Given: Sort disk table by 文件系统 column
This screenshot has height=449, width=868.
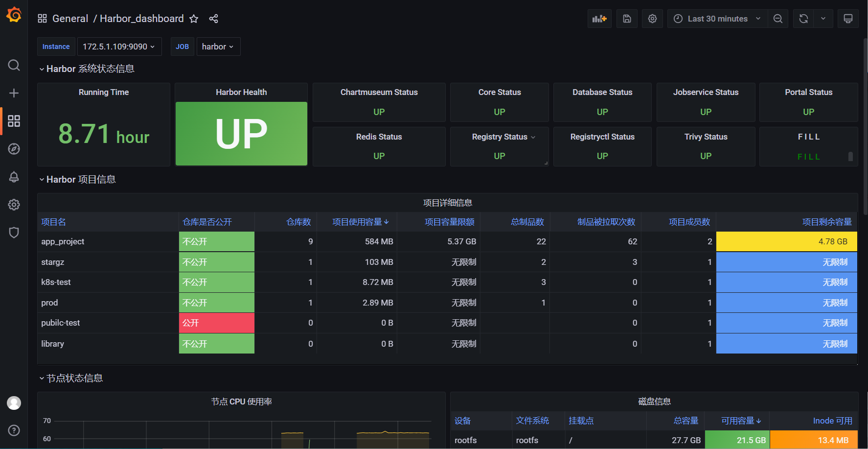Looking at the screenshot, I should point(532,421).
